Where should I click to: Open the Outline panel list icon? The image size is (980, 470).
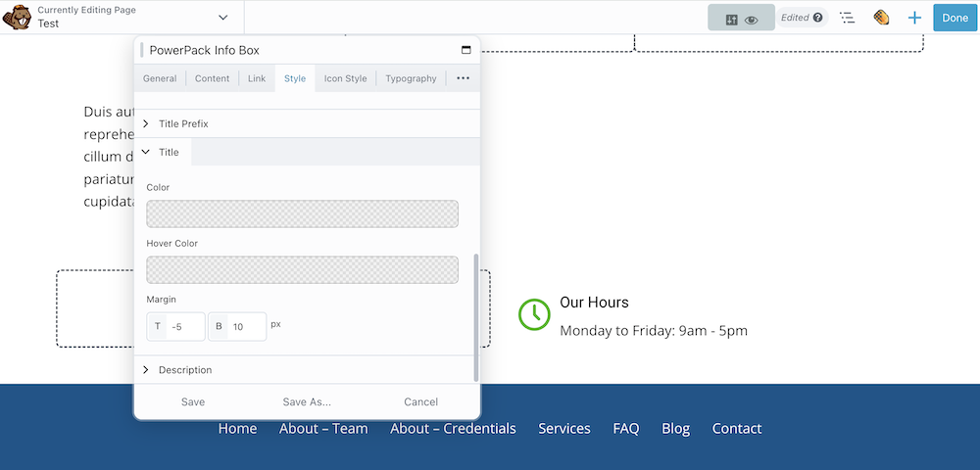[848, 18]
